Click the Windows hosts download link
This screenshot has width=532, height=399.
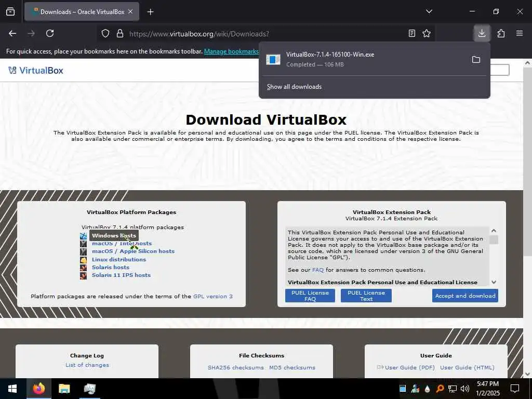click(x=114, y=235)
